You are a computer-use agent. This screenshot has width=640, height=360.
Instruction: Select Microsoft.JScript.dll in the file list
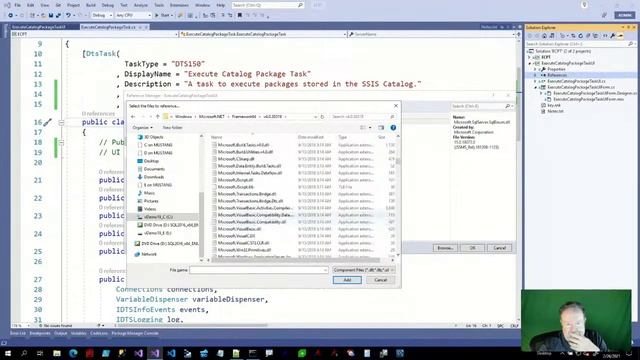tap(235, 180)
